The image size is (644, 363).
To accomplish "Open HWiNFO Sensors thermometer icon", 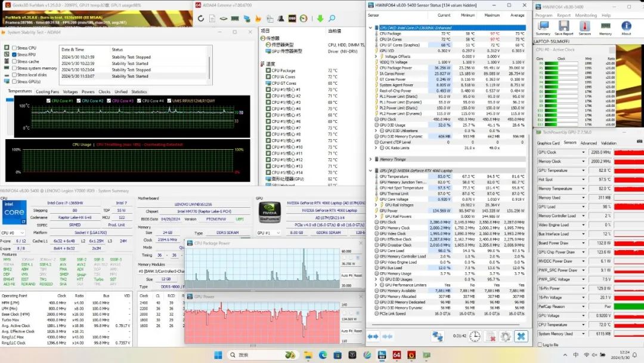I will [584, 28].
